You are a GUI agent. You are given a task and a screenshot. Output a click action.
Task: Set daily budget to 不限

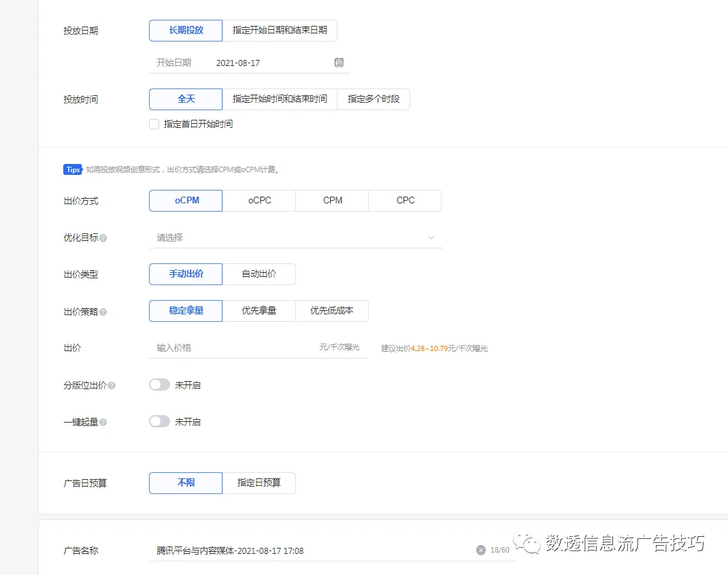coord(186,483)
